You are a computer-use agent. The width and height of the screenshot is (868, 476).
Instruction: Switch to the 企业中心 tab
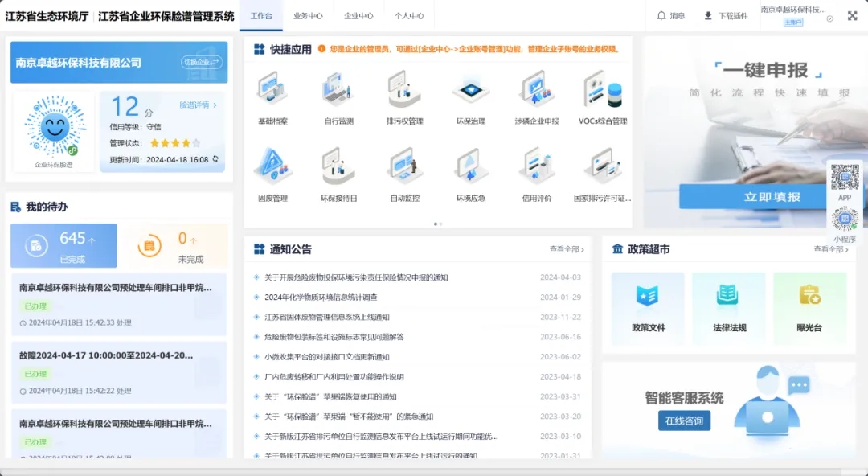pyautogui.click(x=358, y=16)
